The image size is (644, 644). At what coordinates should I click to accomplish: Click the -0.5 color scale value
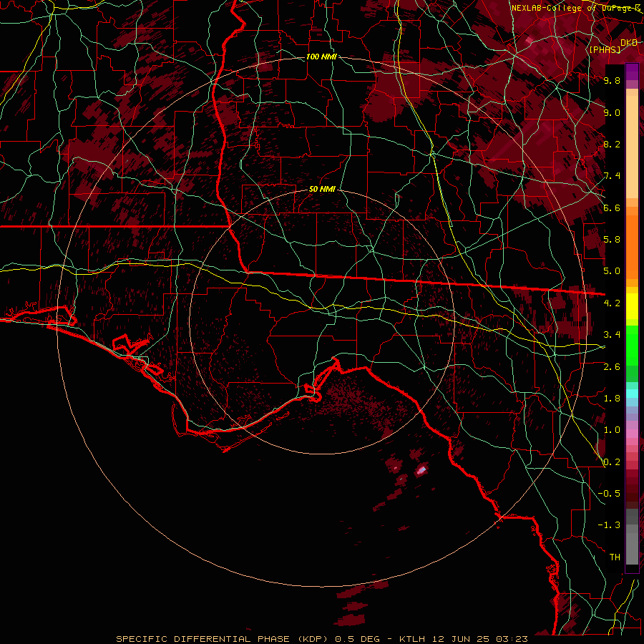click(x=609, y=493)
